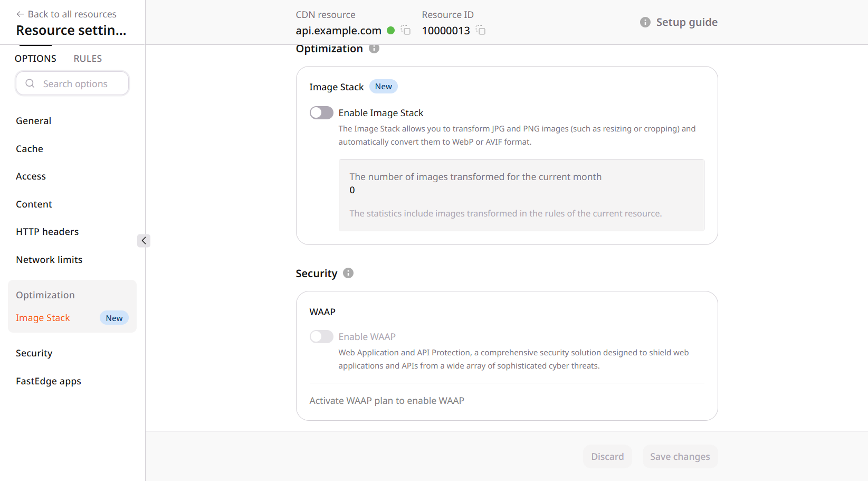Click the Resource settings page title

(71, 30)
